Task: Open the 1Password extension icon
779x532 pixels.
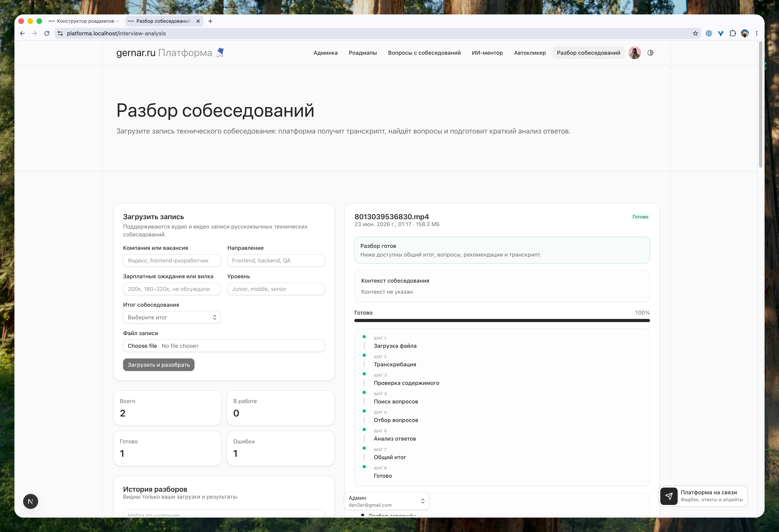Action: 709,34
